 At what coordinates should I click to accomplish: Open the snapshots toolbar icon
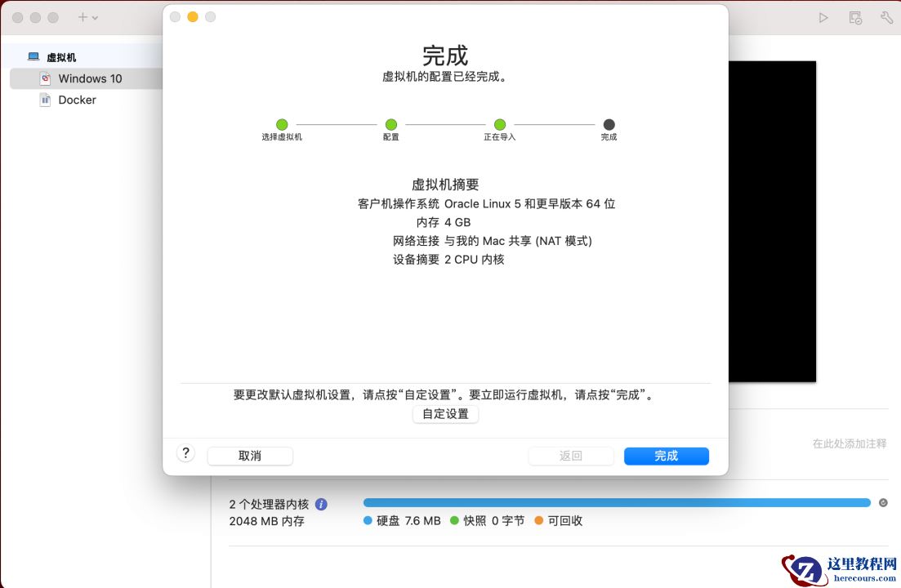(855, 18)
